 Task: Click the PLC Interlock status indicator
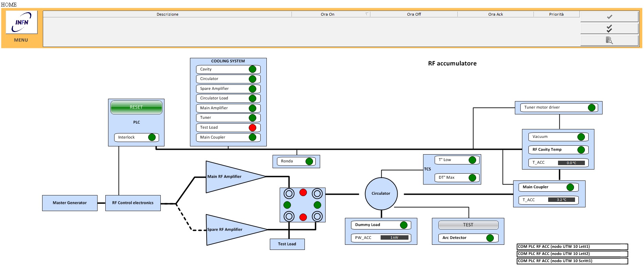[x=152, y=137]
